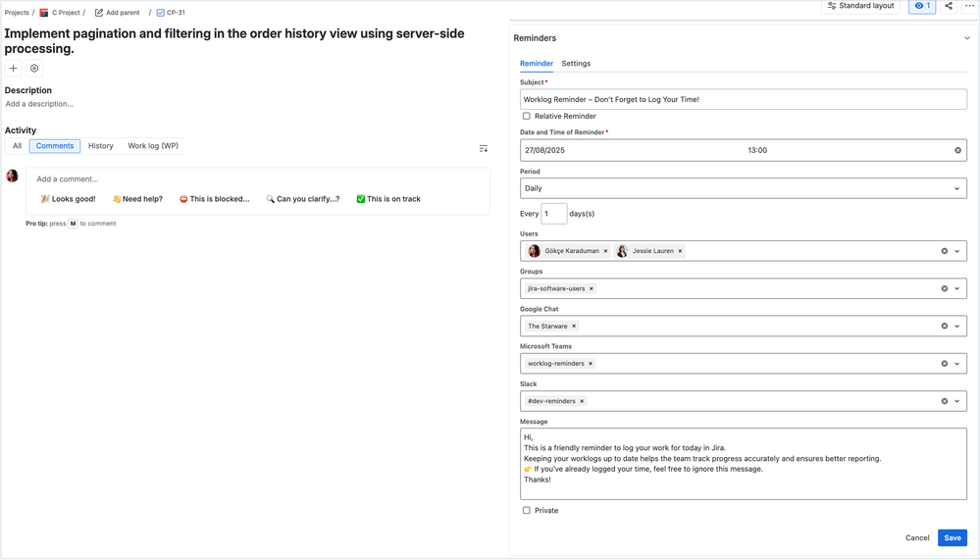Clear all selections in Groups field
Viewport: 980px width, 560px height.
pyautogui.click(x=945, y=288)
